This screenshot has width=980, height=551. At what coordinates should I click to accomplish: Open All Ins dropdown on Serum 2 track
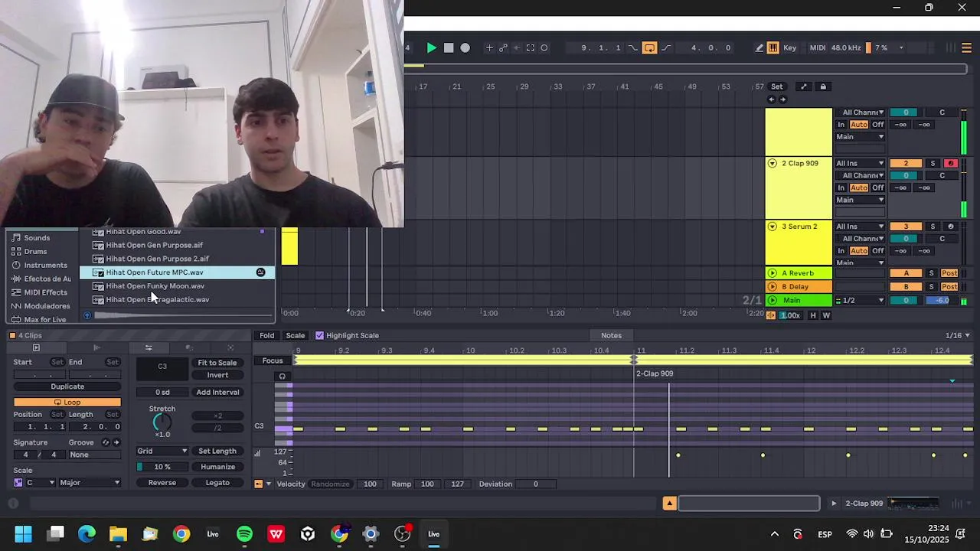[x=860, y=227]
